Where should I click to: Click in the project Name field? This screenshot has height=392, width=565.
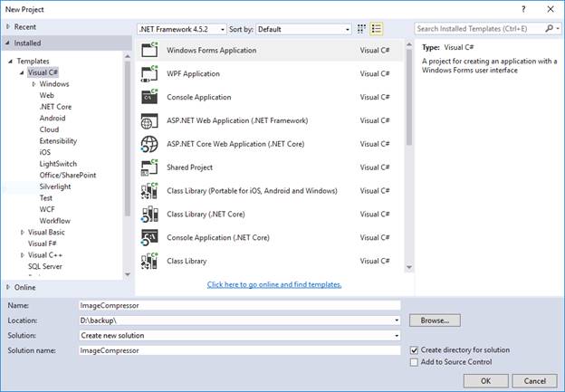coord(240,305)
